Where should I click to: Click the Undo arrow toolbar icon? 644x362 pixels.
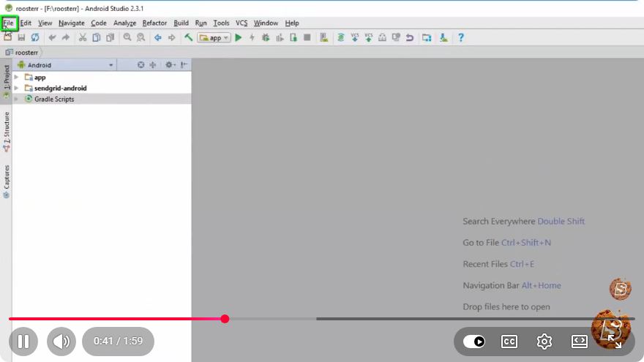[x=52, y=38]
